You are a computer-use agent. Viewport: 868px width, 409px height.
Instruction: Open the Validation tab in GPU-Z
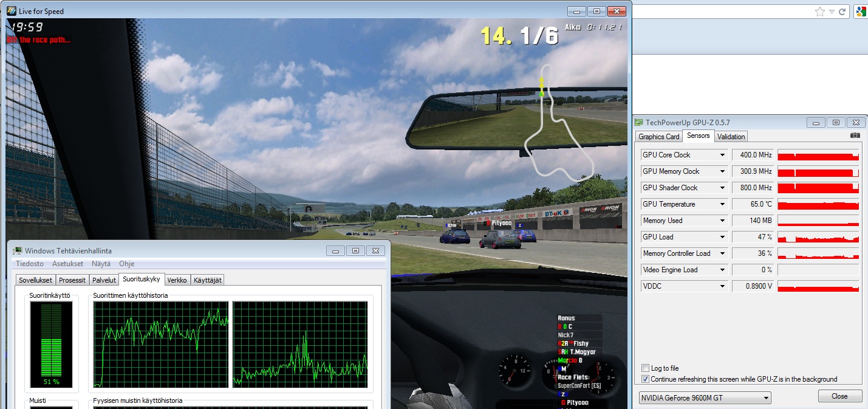coord(731,137)
